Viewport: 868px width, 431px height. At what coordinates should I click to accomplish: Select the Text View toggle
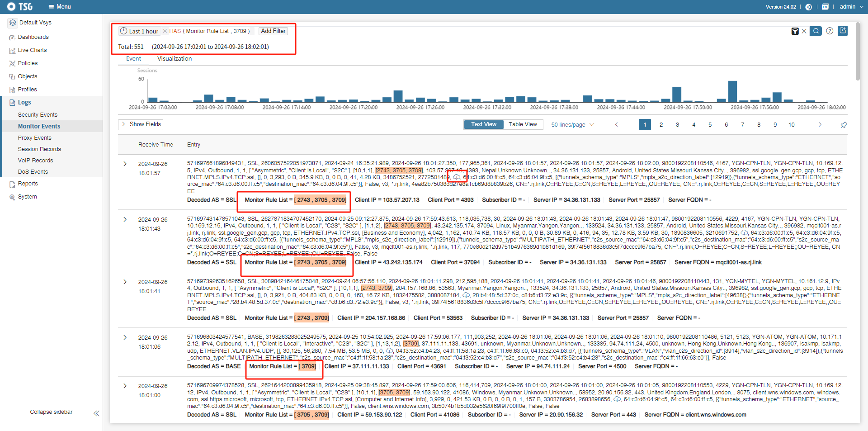[484, 124]
